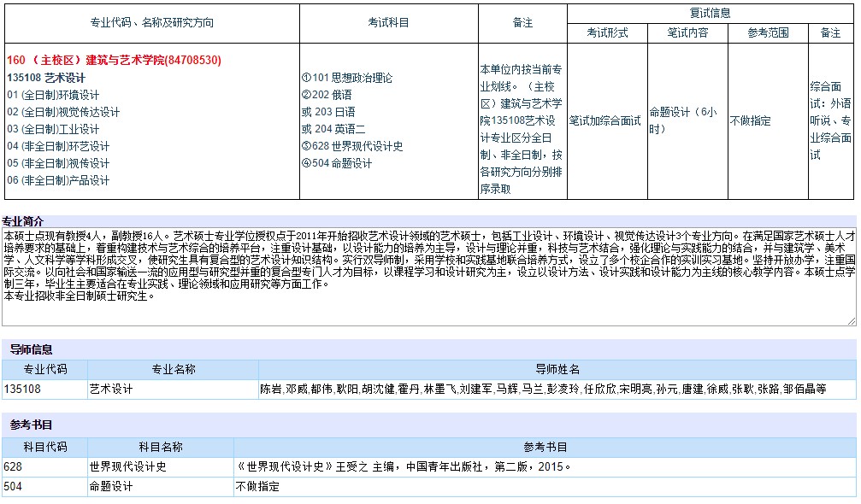Click the 03 (全日制)工业设计 direction
This screenshot has height=504, width=861.
(53, 129)
